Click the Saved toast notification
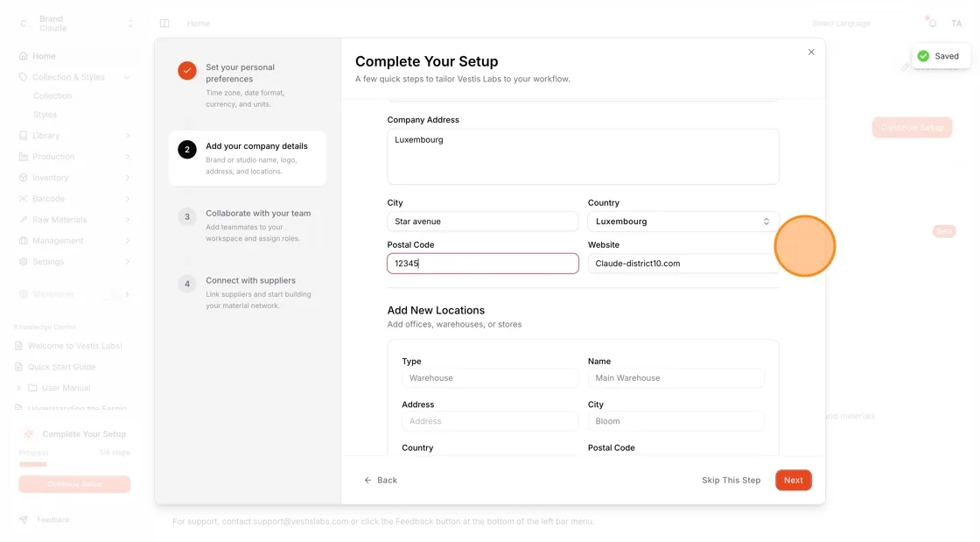This screenshot has height=542, width=980. [940, 56]
